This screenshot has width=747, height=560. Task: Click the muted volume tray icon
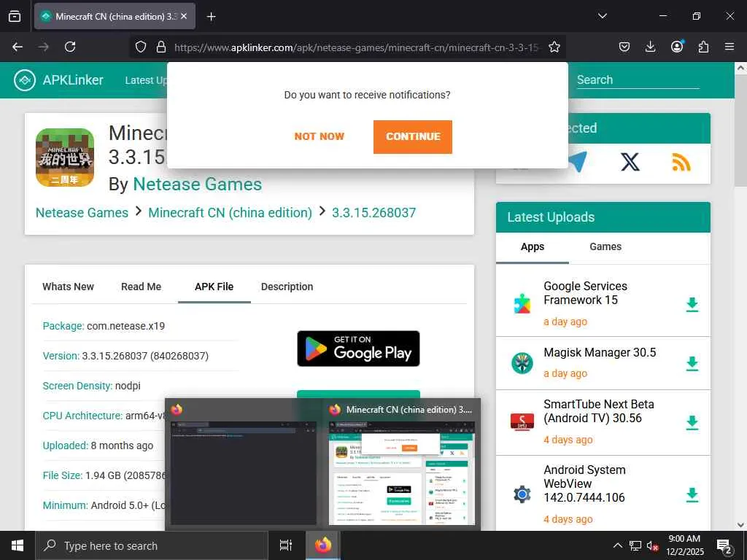(651, 545)
